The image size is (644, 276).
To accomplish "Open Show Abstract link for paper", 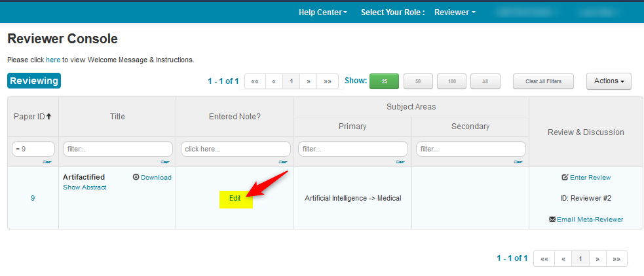I will 85,187.
